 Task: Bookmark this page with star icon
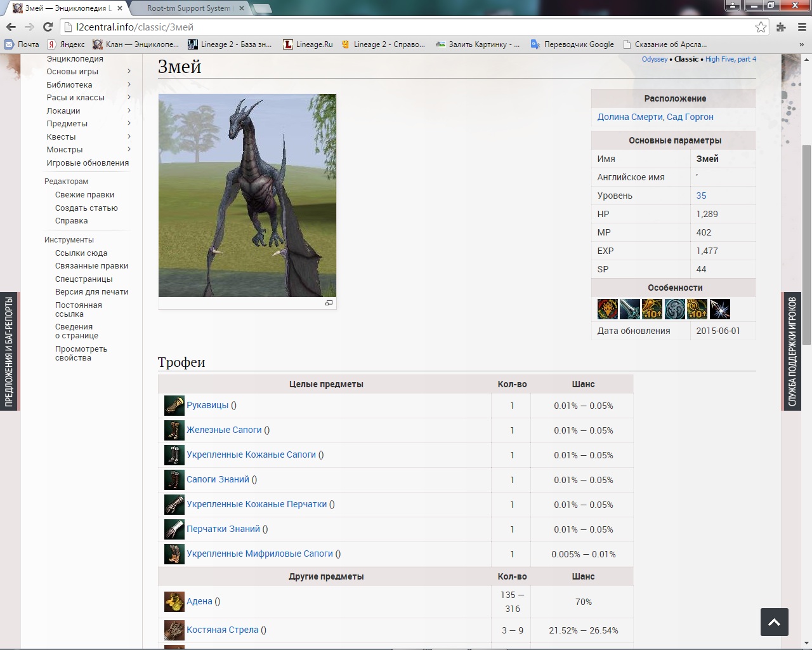[x=761, y=27]
